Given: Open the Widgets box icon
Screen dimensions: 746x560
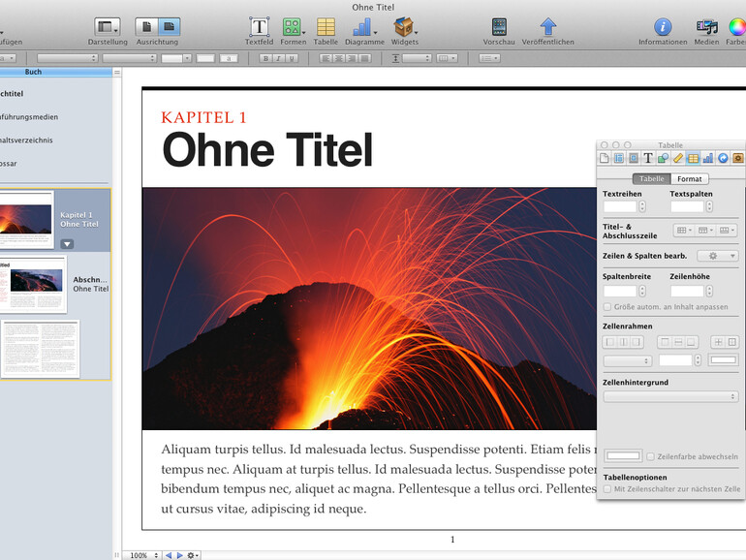Looking at the screenshot, I should pos(404,27).
